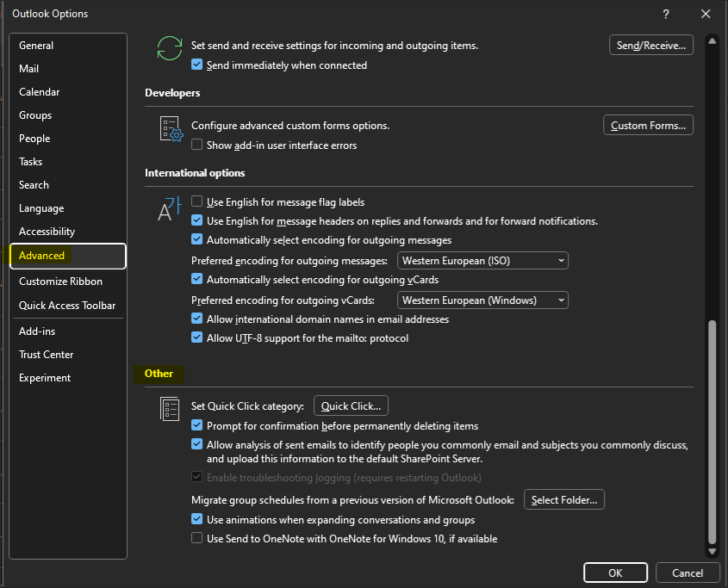This screenshot has width=728, height=588.
Task: Click the Quick Click button
Action: click(351, 405)
